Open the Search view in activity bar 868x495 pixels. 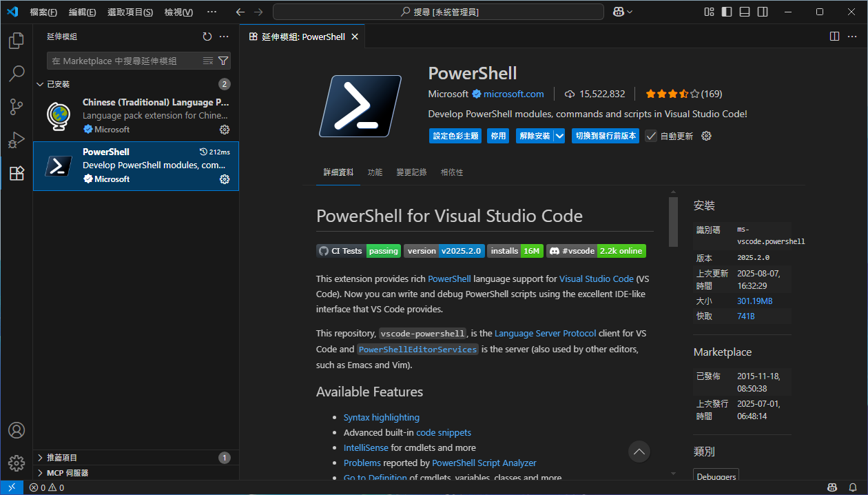click(x=17, y=73)
